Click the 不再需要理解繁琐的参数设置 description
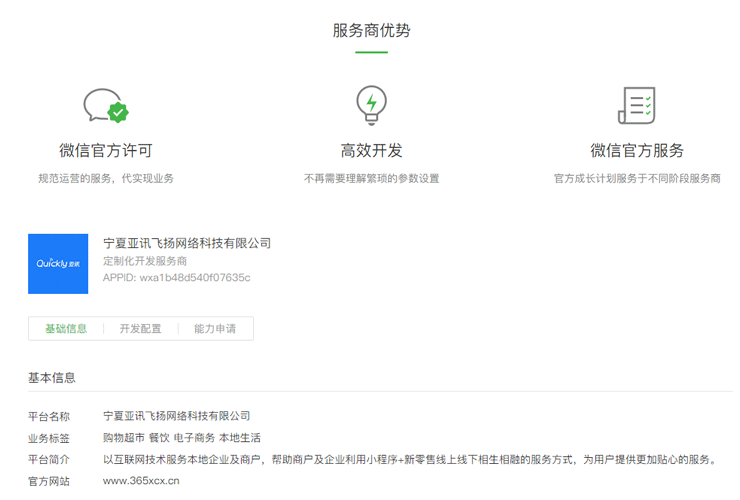740x500 pixels. (x=371, y=178)
